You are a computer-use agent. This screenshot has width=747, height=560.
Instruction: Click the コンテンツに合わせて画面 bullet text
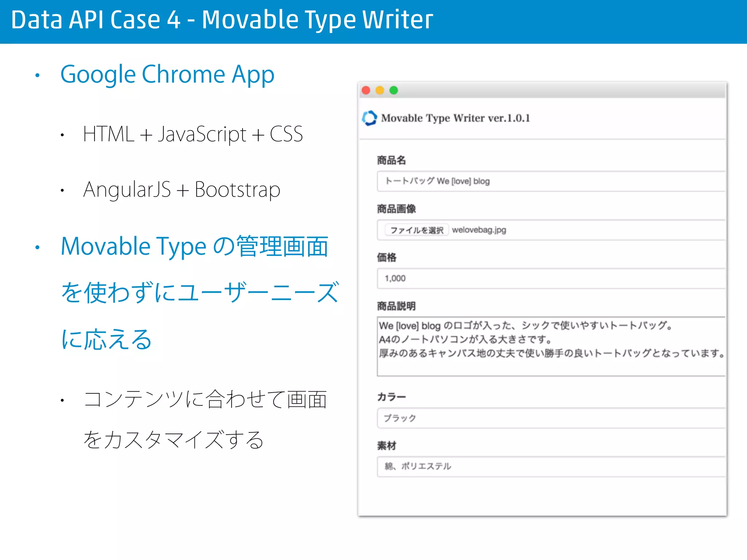[x=205, y=399]
